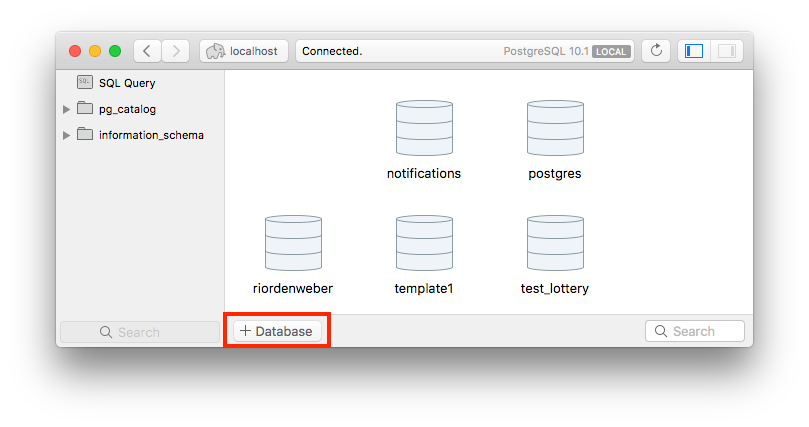Click the LOCAL badge
809x427 pixels.
(x=611, y=52)
